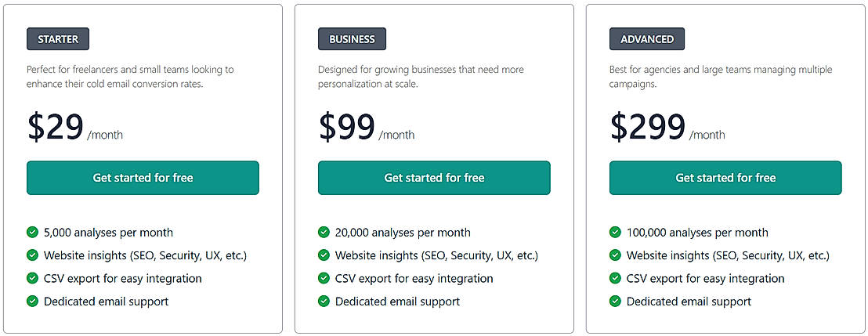
Task: Click check icon beside 20,000 analyses per month
Action: [x=324, y=232]
